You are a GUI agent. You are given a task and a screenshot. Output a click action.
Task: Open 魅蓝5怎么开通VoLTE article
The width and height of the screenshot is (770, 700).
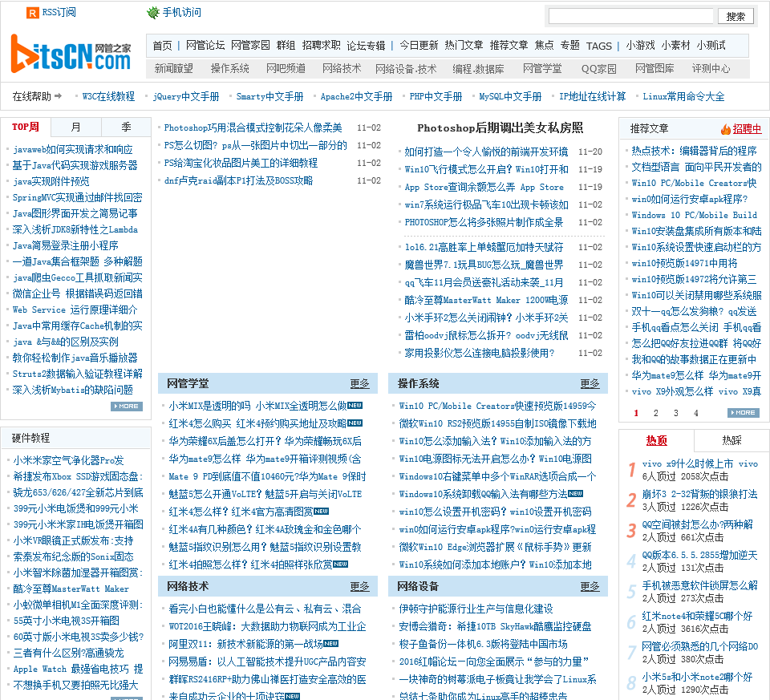click(265, 494)
